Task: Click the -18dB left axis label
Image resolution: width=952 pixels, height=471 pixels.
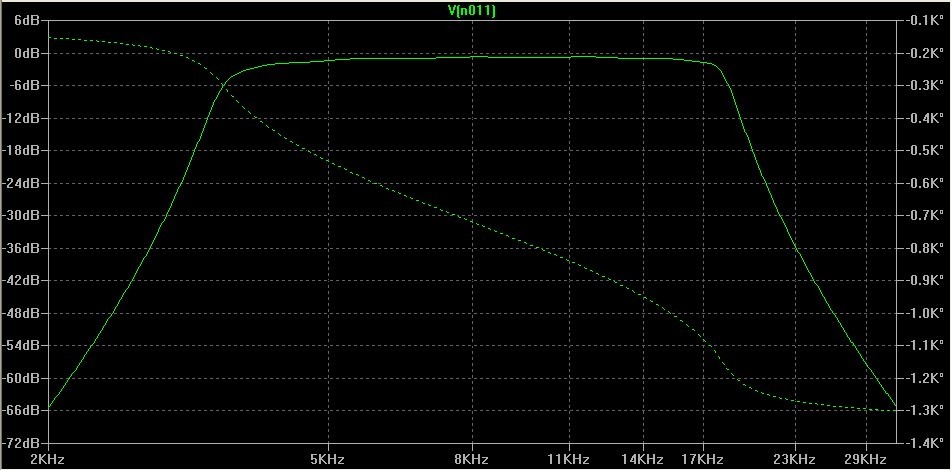Action: point(23,151)
